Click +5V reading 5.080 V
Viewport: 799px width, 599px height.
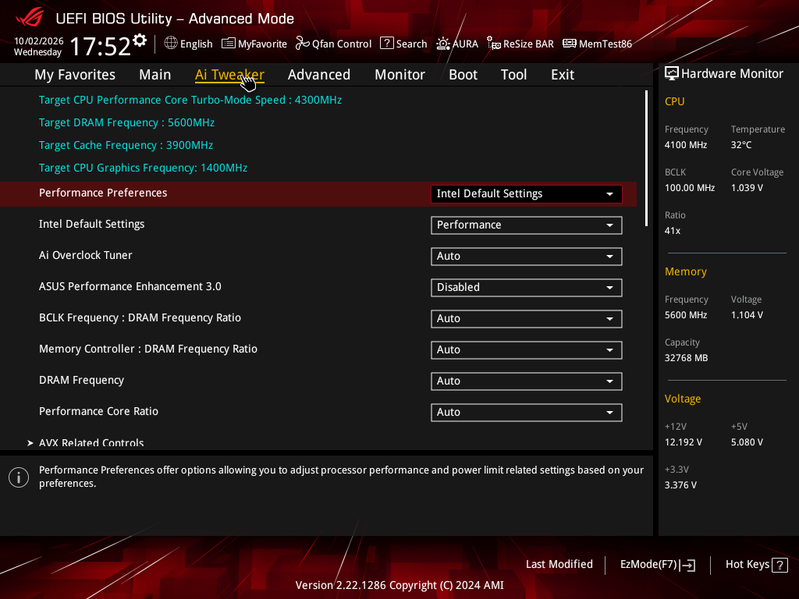click(747, 443)
